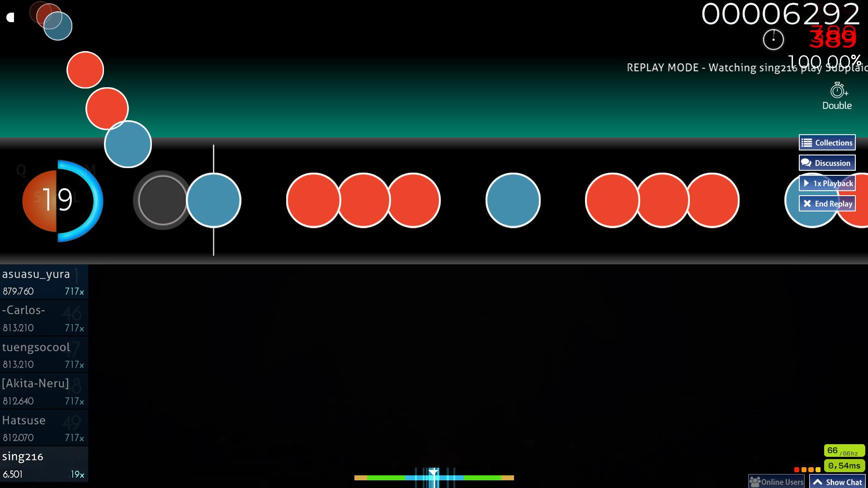Click the clock/timer icon
Screen dimensions: 868x488
pos(773,39)
